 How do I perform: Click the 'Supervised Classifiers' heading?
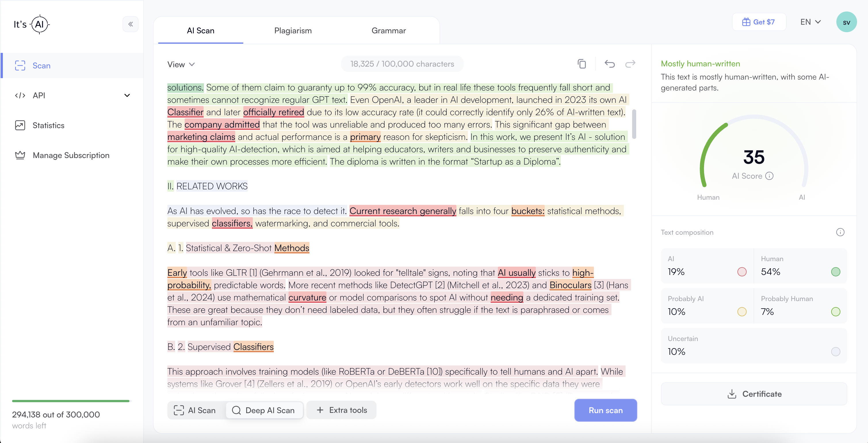(230, 347)
